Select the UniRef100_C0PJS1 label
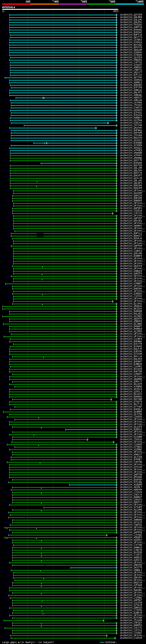 [131, 213]
